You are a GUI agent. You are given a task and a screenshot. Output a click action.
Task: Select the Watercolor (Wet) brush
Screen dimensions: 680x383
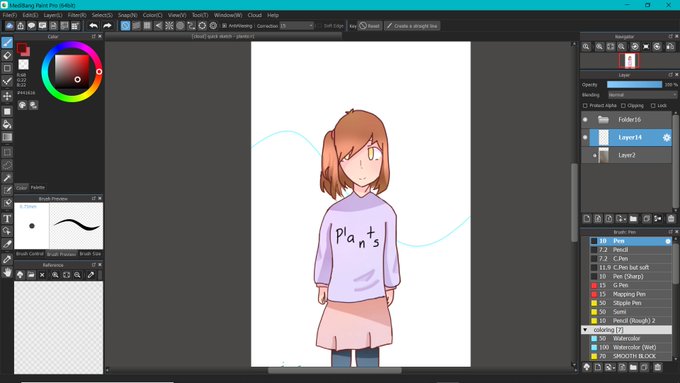631,347
